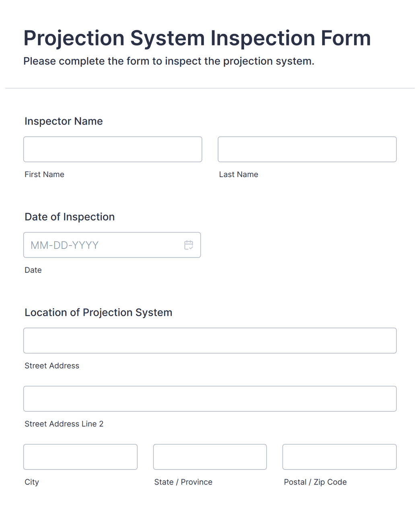
Task: Click the 'Street Address Line 2' sublabel
Action: point(64,424)
